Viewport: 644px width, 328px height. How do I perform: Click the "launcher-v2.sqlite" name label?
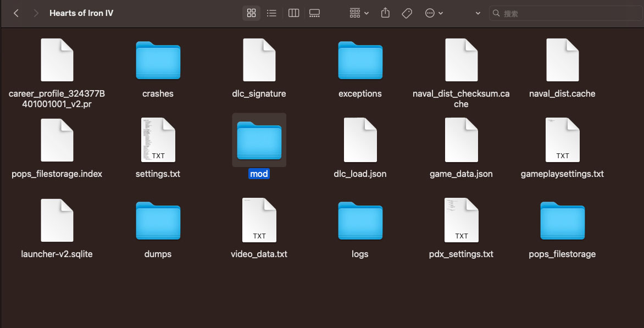point(57,254)
